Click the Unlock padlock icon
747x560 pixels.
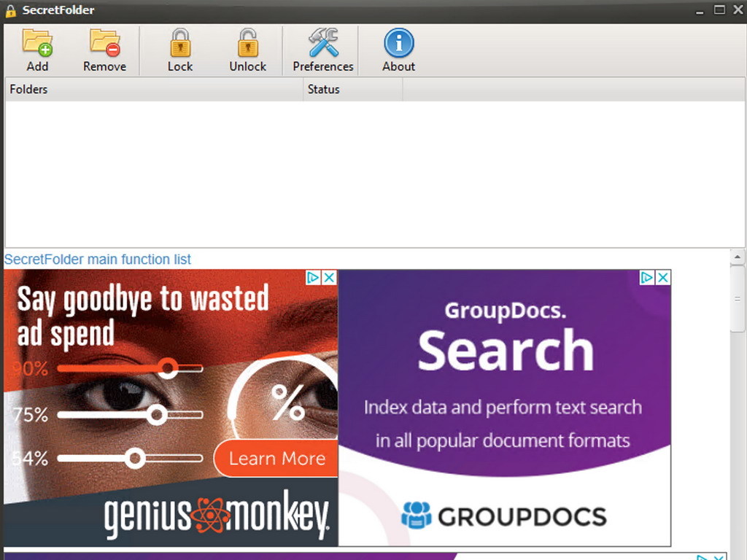[x=248, y=43]
